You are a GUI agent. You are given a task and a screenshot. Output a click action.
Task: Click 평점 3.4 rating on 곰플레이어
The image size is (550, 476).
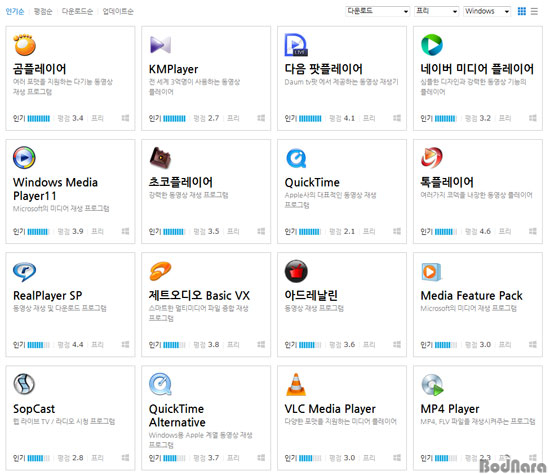click(71, 118)
